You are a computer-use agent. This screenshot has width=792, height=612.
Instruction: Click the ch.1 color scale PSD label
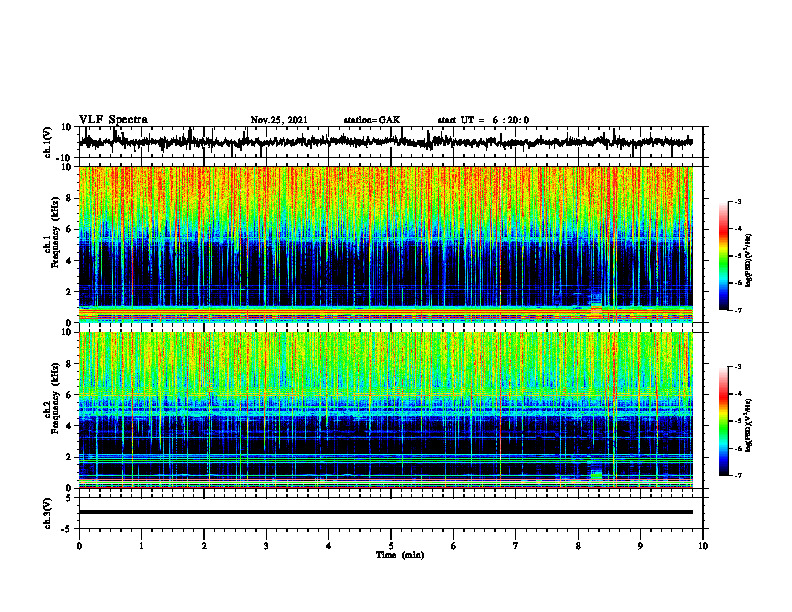coord(749,261)
